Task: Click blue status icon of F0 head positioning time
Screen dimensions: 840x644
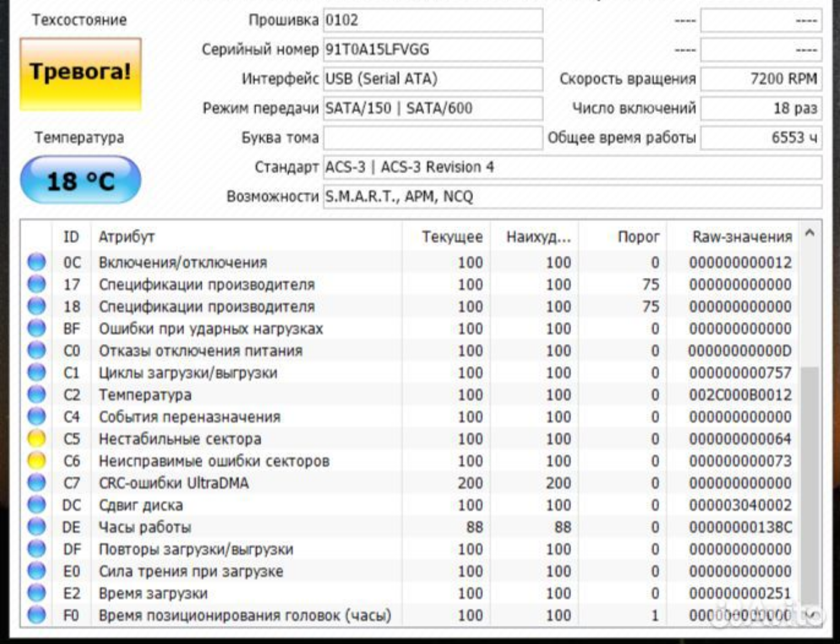Action: pyautogui.click(x=36, y=615)
